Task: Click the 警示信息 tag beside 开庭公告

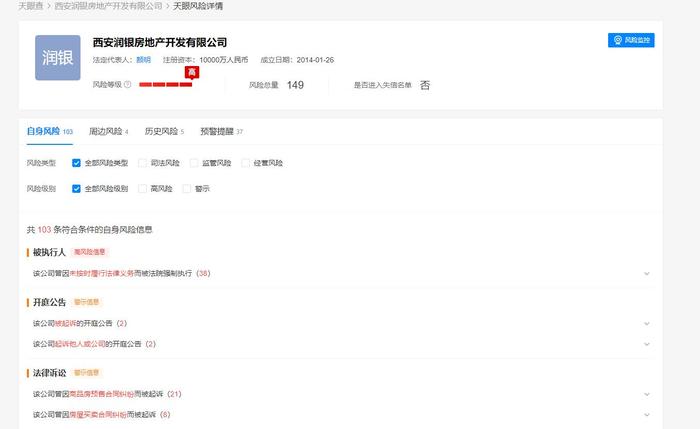Action: point(87,302)
